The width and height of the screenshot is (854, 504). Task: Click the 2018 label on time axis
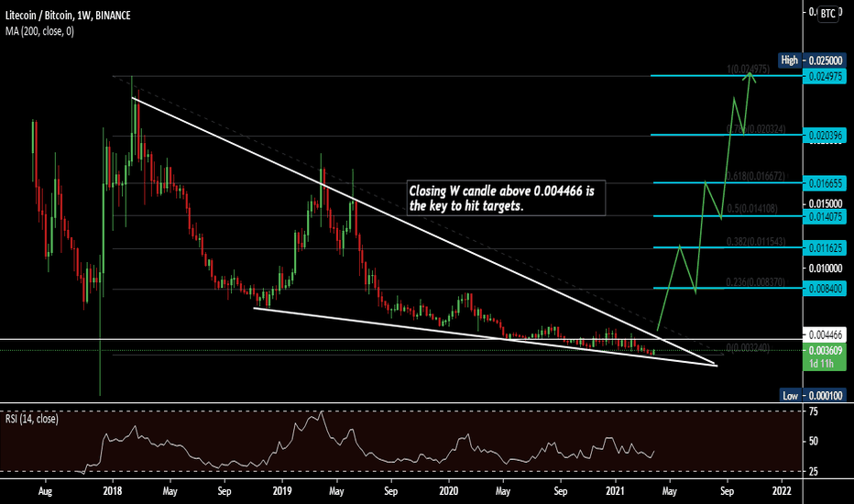point(113,491)
